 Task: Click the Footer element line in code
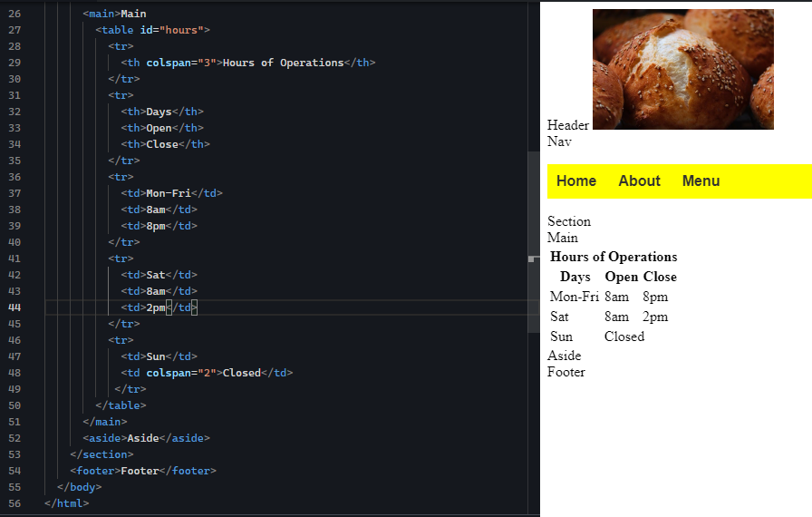143,471
